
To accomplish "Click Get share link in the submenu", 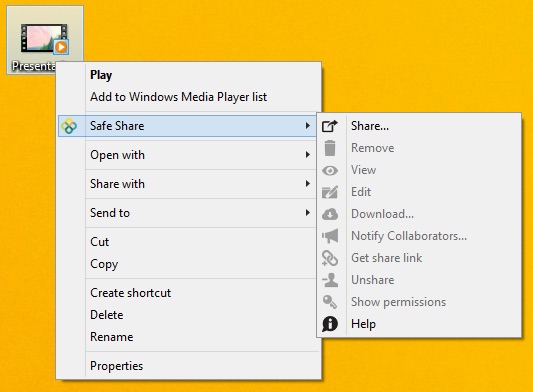I will click(386, 258).
